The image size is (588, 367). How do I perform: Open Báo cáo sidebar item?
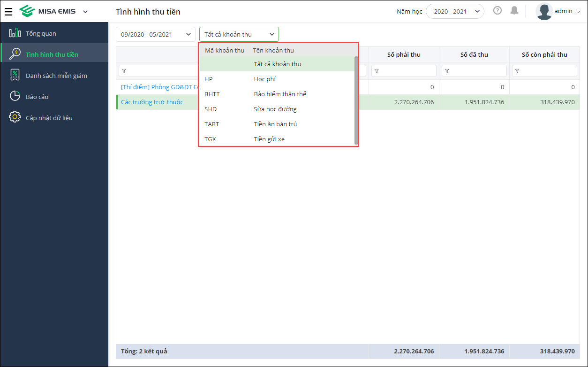tap(54, 97)
